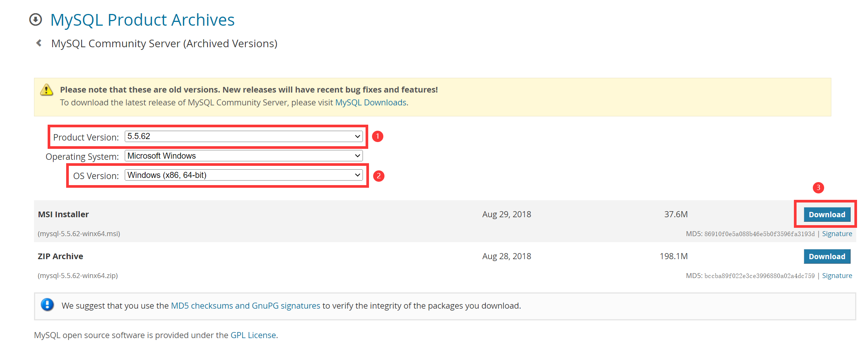The height and width of the screenshot is (357, 868).
Task: Click MySQL Community Server (Archived Versions) heading
Action: point(164,43)
